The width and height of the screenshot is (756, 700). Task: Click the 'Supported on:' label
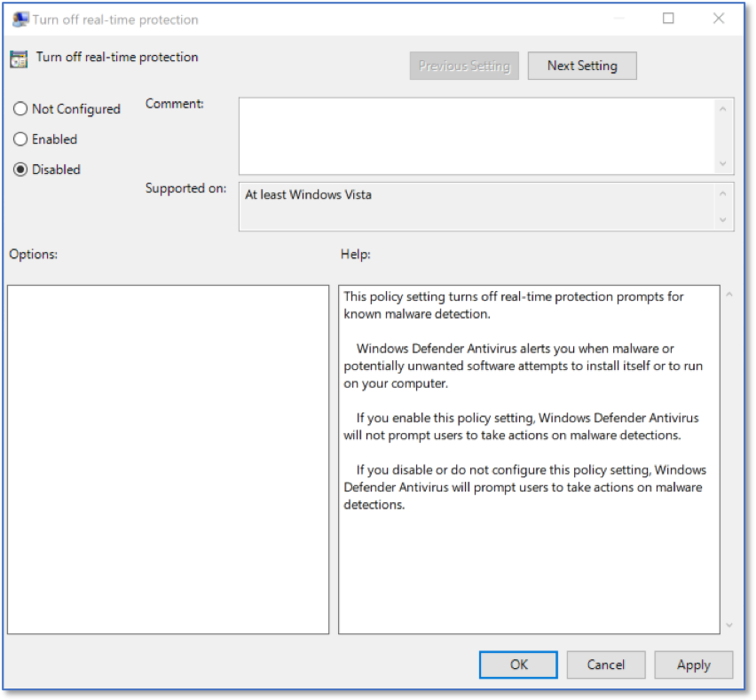tap(185, 188)
